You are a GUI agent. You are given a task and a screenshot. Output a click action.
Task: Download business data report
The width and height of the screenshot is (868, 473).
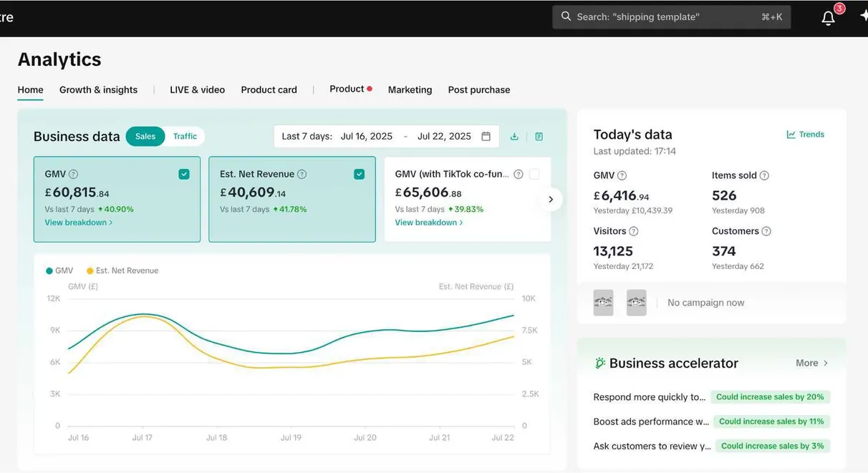[x=514, y=136]
